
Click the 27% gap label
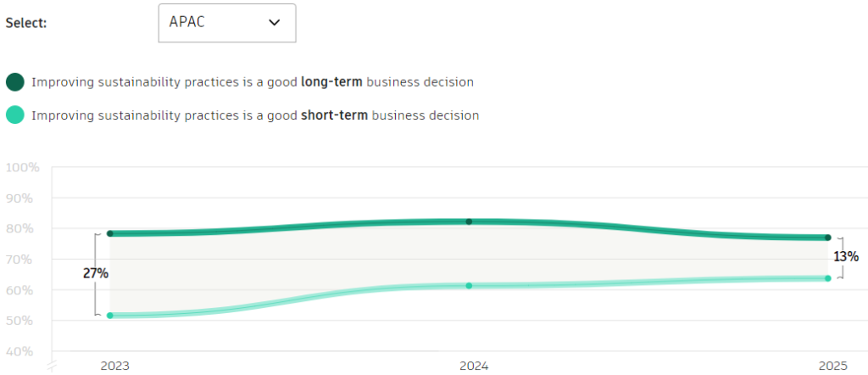[95, 273]
